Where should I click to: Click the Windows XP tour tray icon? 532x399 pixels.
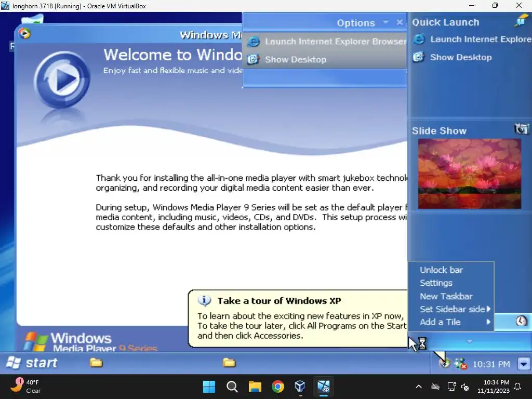point(445,364)
